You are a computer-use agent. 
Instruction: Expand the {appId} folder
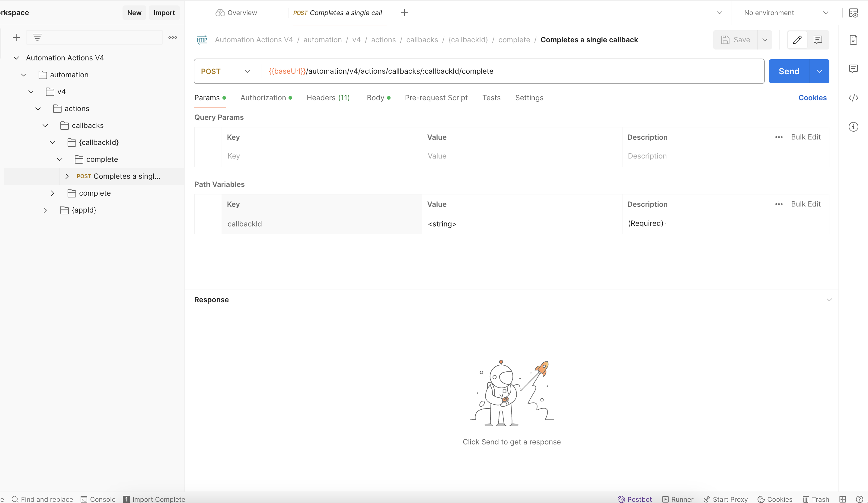tap(45, 210)
